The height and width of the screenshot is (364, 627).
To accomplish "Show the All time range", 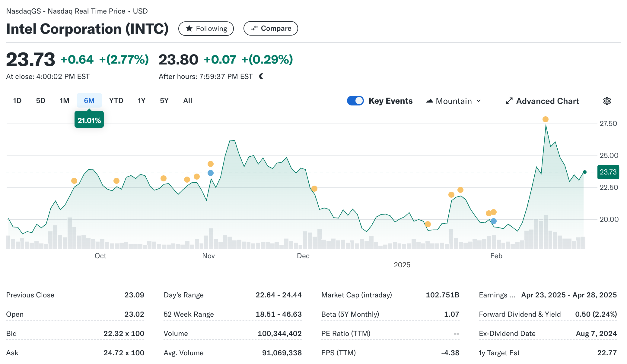I will click(x=187, y=101).
